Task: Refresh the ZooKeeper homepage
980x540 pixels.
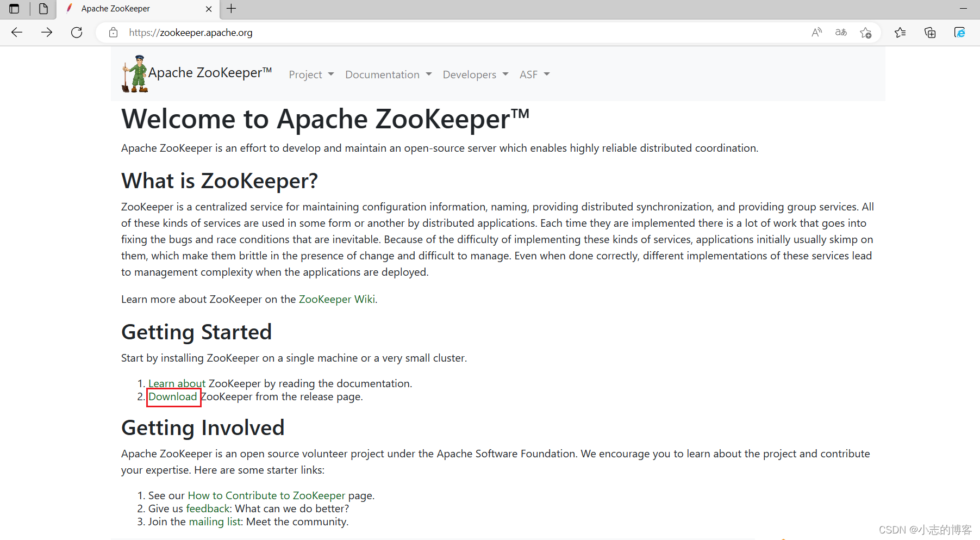Action: click(77, 32)
